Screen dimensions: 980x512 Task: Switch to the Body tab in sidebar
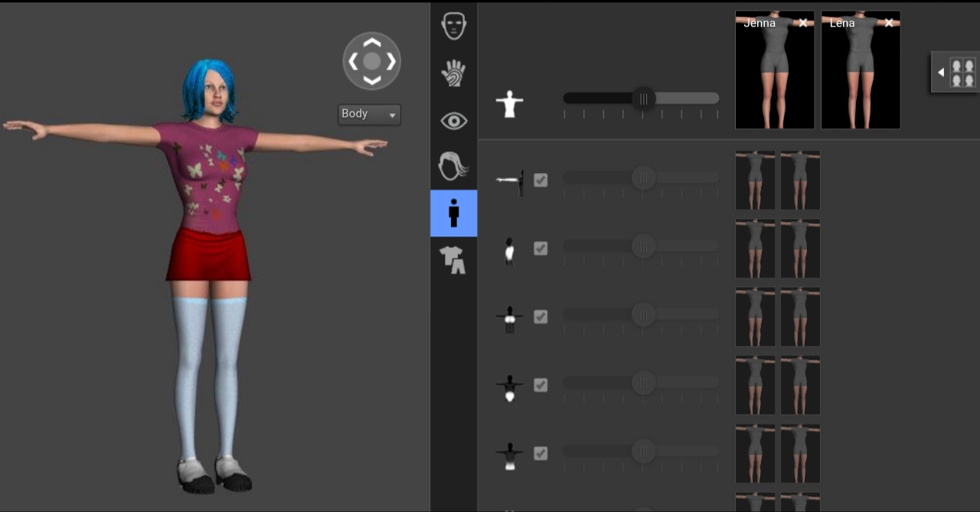[454, 214]
